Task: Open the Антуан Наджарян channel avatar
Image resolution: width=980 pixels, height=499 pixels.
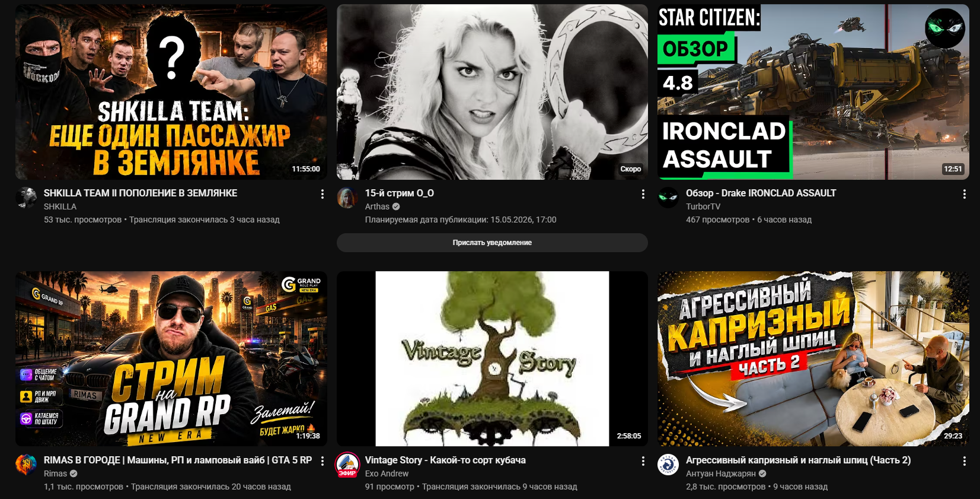Action: pyautogui.click(x=668, y=465)
